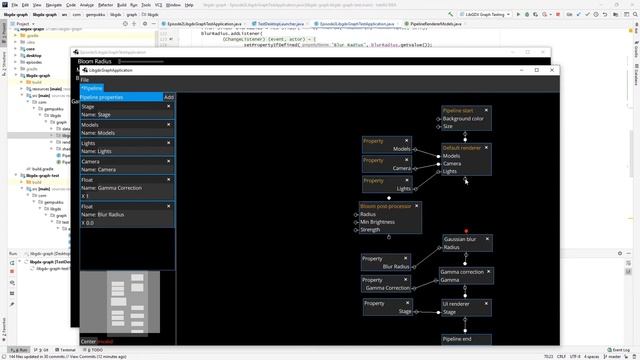Image resolution: width=640 pixels, height=360 pixels.
Task: Click the Radius input connector on Bloom post-processor
Action: point(356,215)
